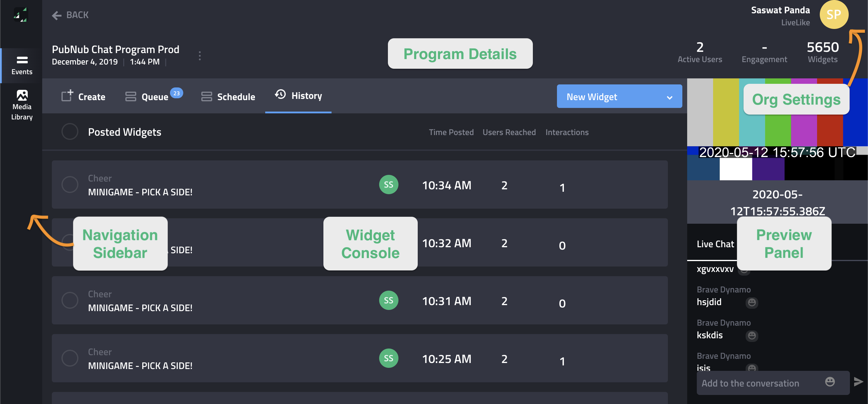Viewport: 868px width, 404px height.
Task: Click the SP user profile avatar
Action: pos(834,15)
